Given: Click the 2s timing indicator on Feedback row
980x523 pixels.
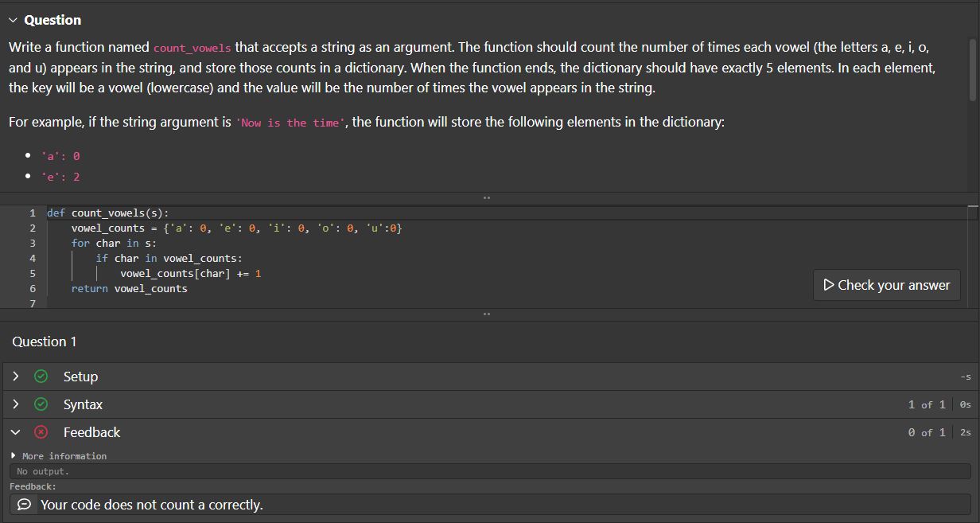Looking at the screenshot, I should (964, 432).
